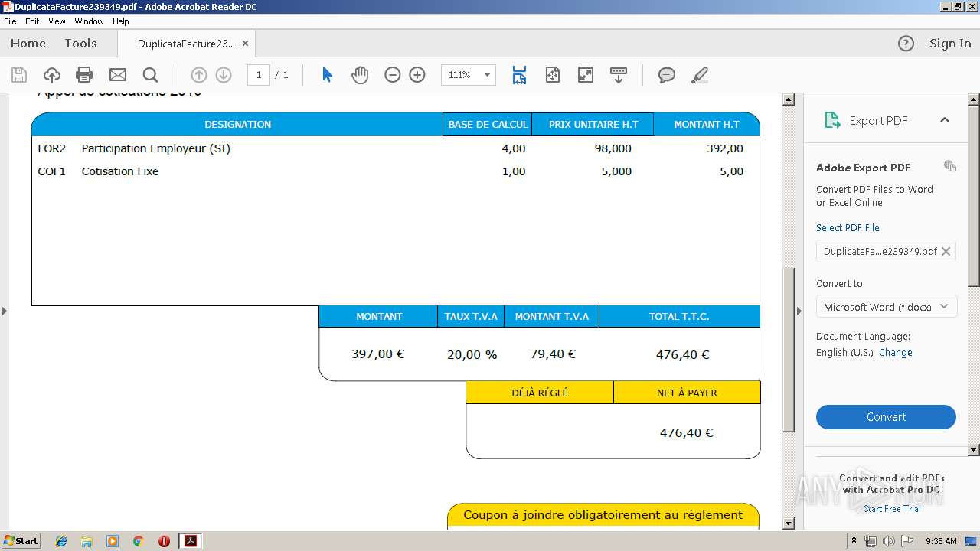Click the download/keyboard tools icon
Screen dimensions: 980x551
pos(619,75)
